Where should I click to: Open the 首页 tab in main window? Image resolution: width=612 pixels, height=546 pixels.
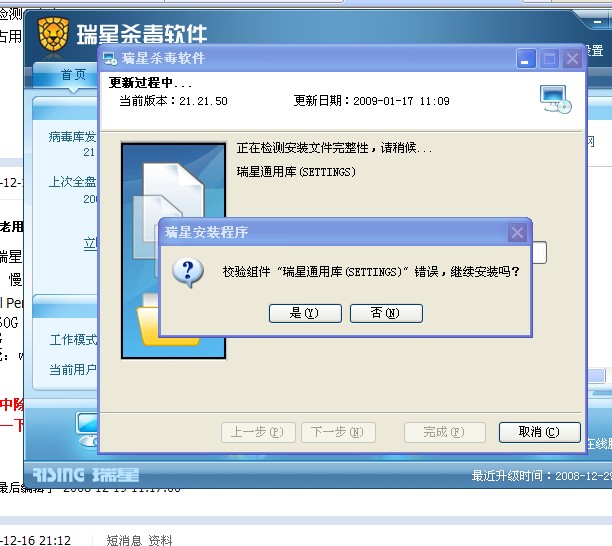pyautogui.click(x=73, y=75)
